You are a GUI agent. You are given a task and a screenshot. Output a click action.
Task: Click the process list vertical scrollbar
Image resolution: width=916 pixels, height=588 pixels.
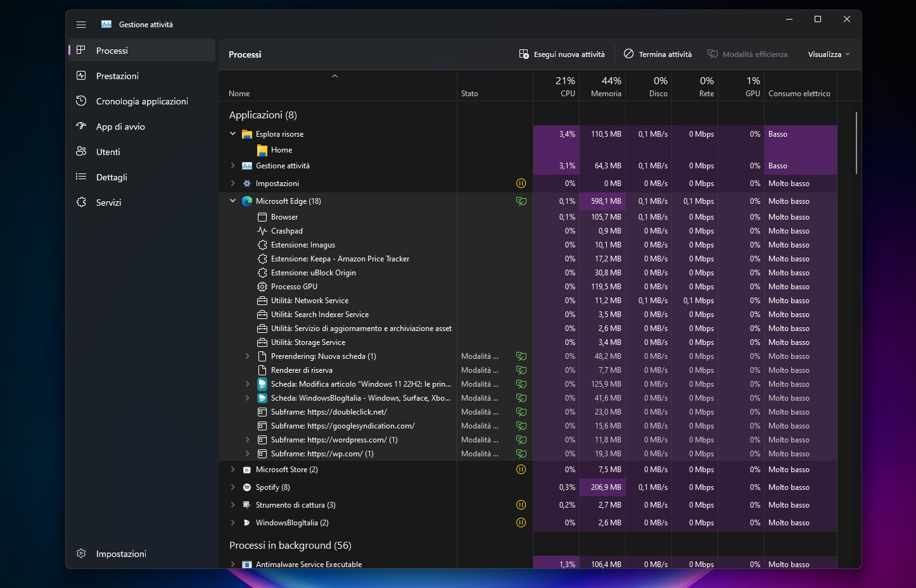pos(856,143)
